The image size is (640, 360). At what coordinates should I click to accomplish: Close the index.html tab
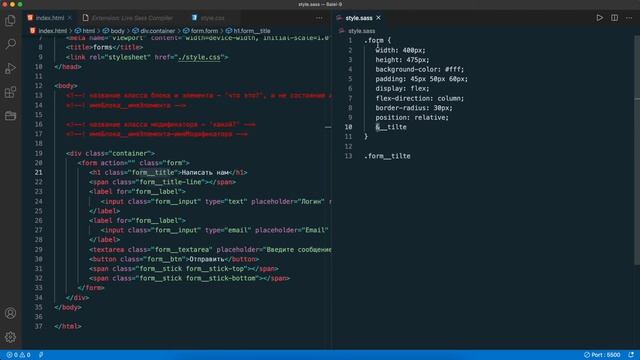click(x=70, y=18)
